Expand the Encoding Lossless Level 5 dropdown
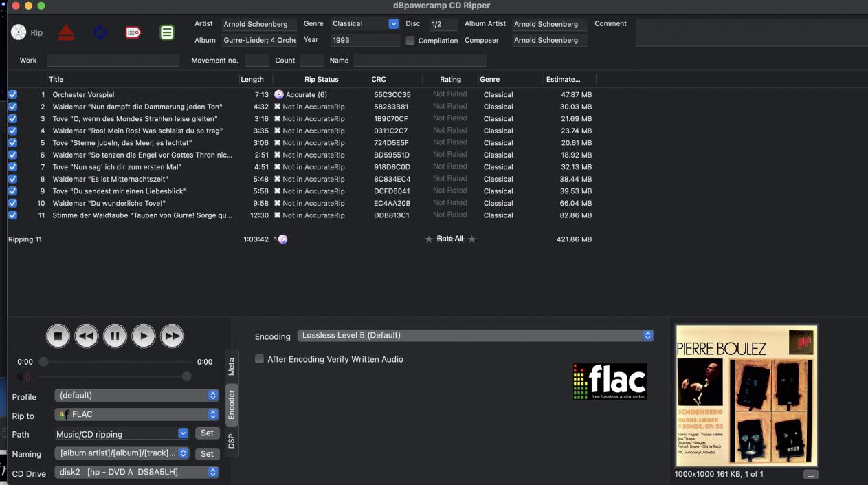The image size is (868, 485). (x=647, y=336)
